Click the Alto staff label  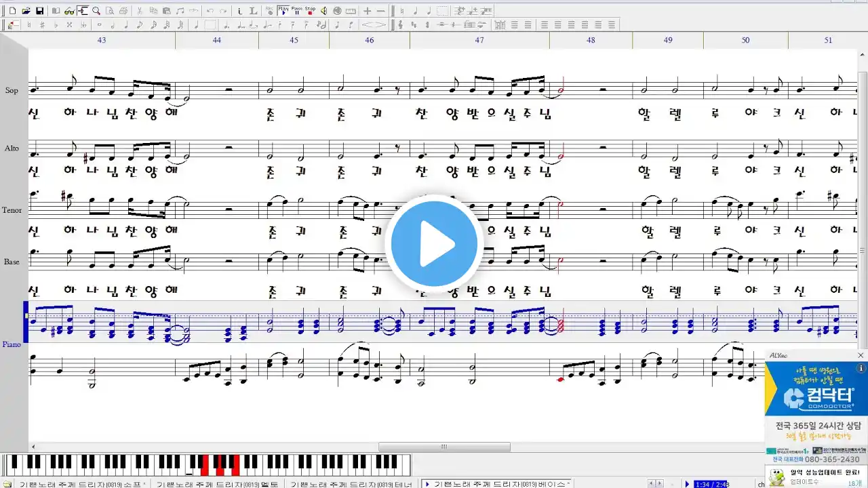tap(12, 148)
